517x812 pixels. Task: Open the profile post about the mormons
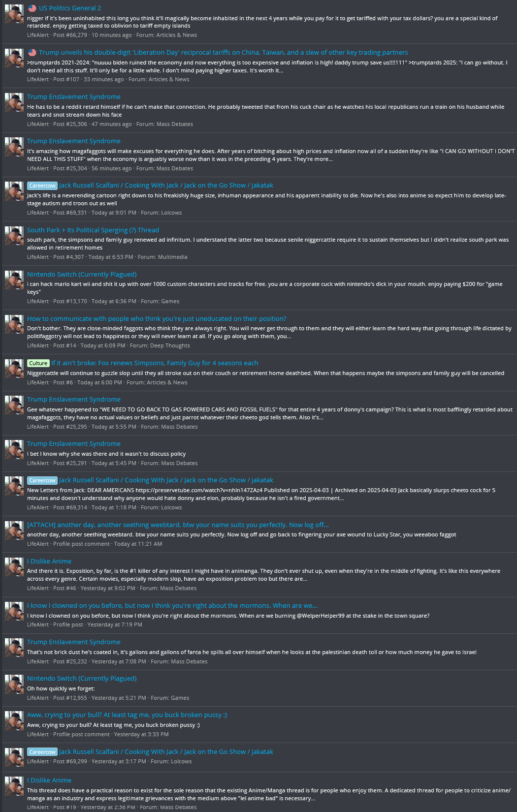(x=172, y=605)
